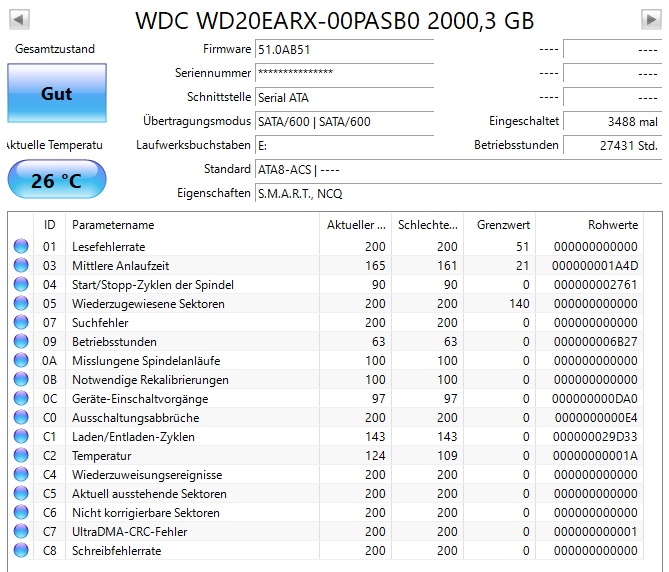Viewport: 669px width, 572px height.
Task: Select the status orb for Lesefehlerrate
Action: tap(21, 246)
